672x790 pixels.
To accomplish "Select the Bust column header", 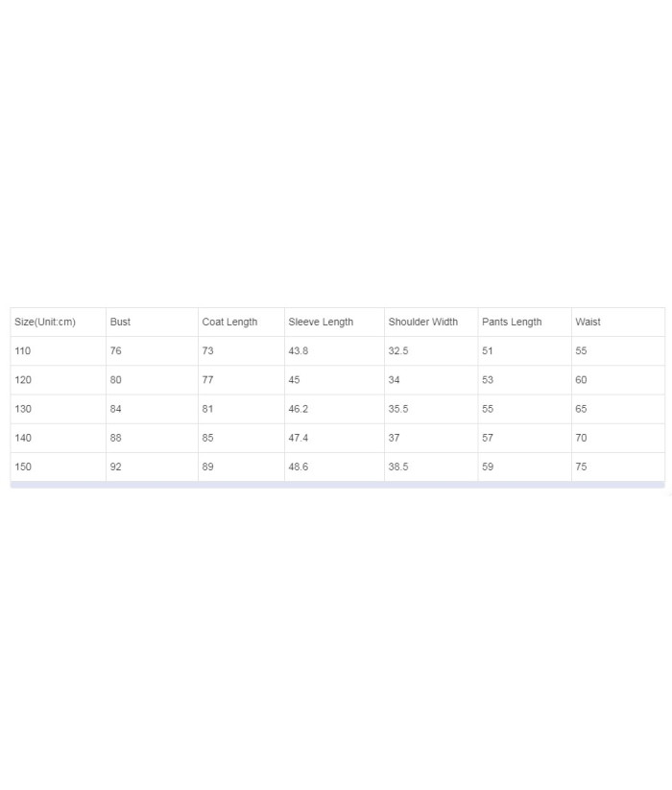I will (152, 322).
